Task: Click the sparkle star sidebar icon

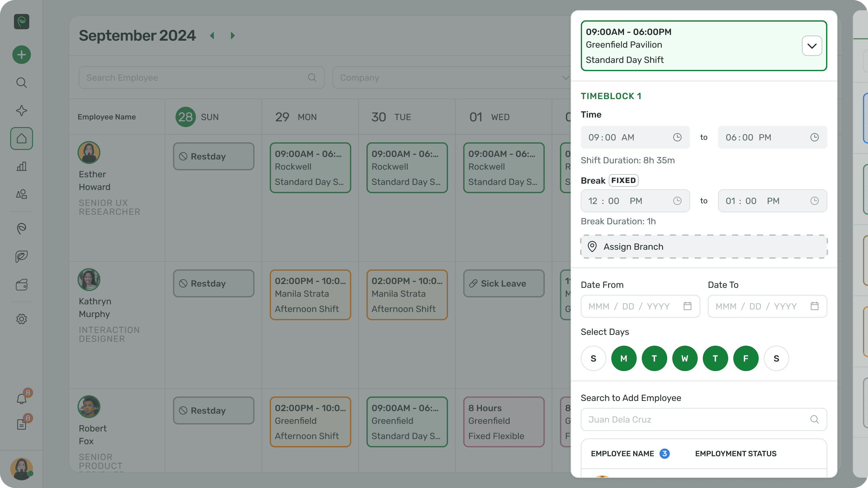Action: click(22, 111)
